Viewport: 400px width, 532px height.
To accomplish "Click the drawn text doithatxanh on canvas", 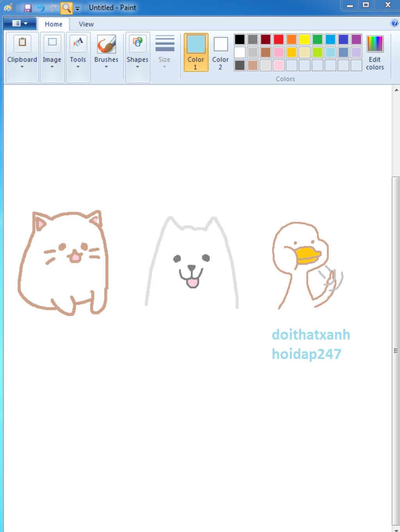I will pos(311,335).
